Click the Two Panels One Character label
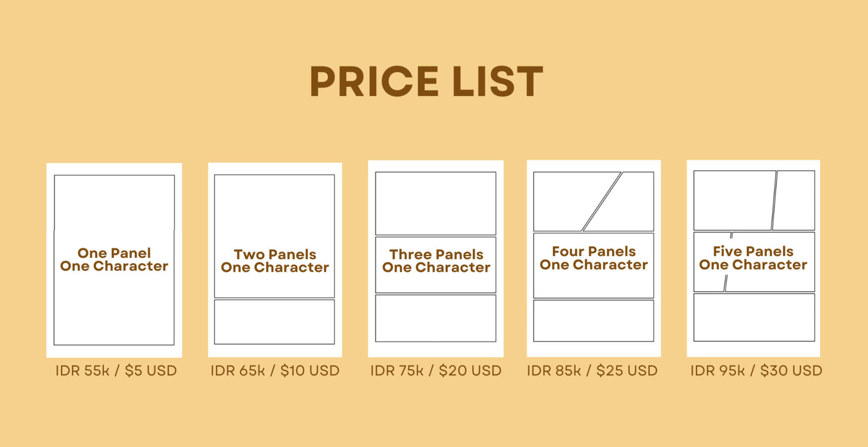This screenshot has width=868, height=447. (274, 261)
